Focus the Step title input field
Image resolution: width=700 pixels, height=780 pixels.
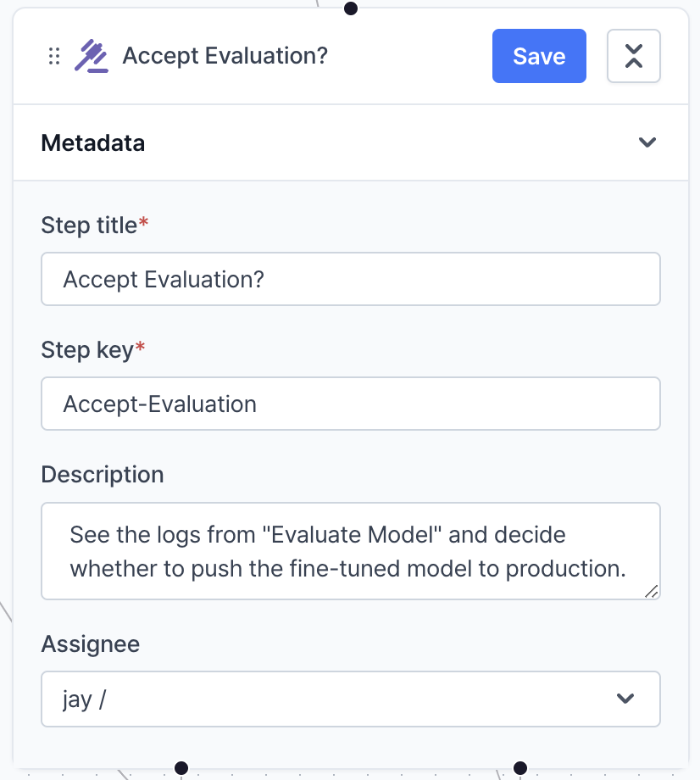coord(350,279)
